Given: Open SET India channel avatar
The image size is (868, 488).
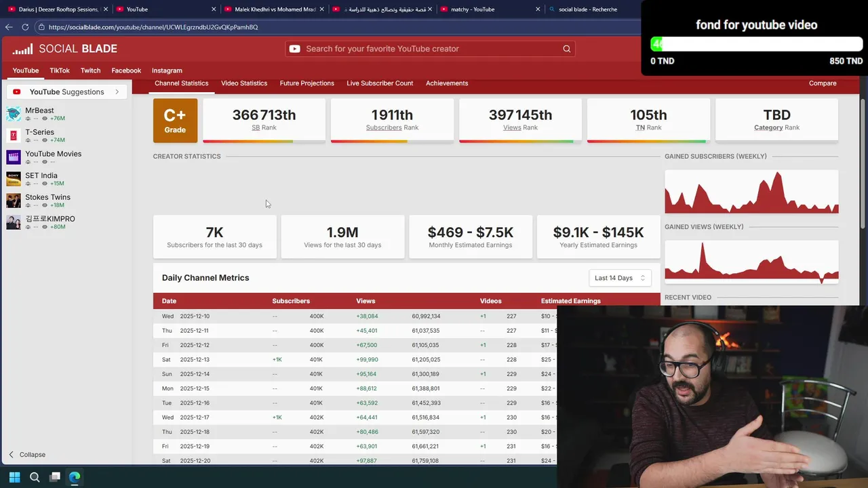Looking at the screenshot, I should tap(14, 179).
